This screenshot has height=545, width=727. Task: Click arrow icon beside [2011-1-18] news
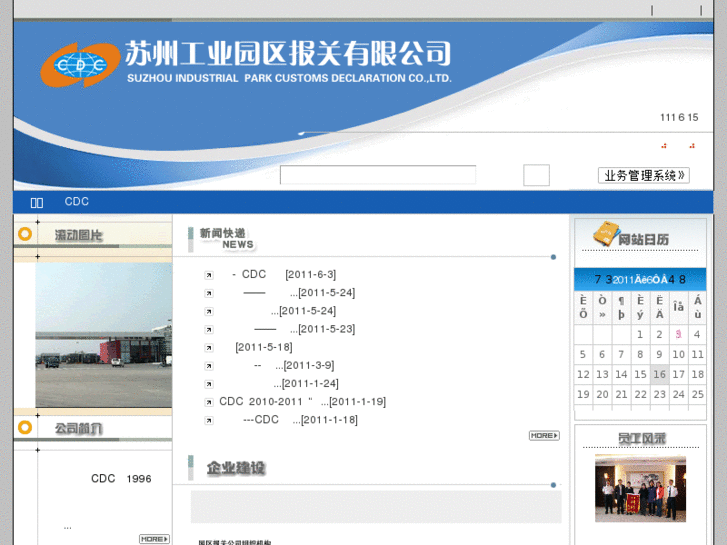209,420
